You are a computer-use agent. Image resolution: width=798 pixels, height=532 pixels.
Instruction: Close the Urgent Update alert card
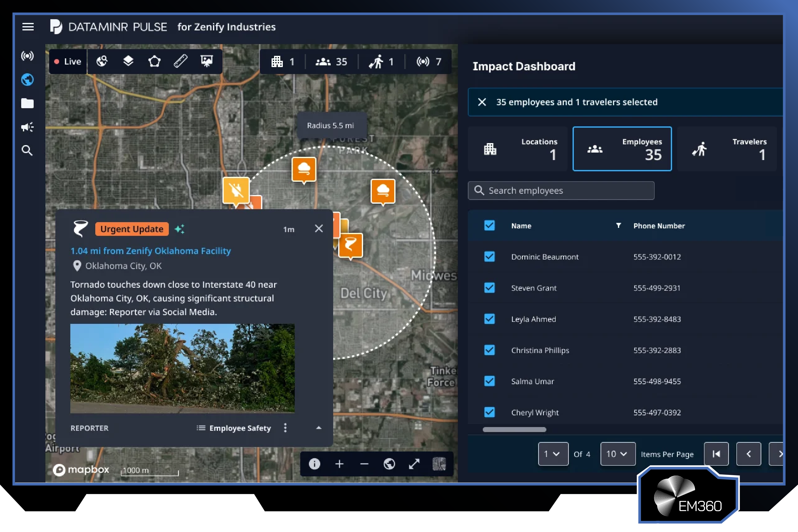(x=319, y=229)
